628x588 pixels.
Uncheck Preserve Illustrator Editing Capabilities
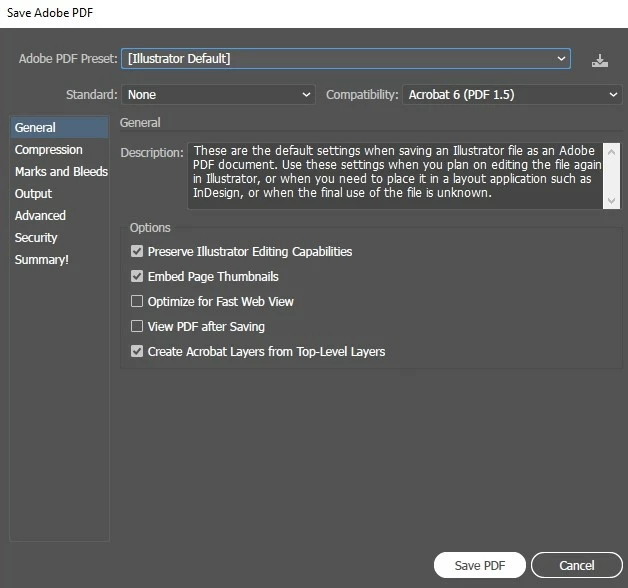(x=137, y=252)
